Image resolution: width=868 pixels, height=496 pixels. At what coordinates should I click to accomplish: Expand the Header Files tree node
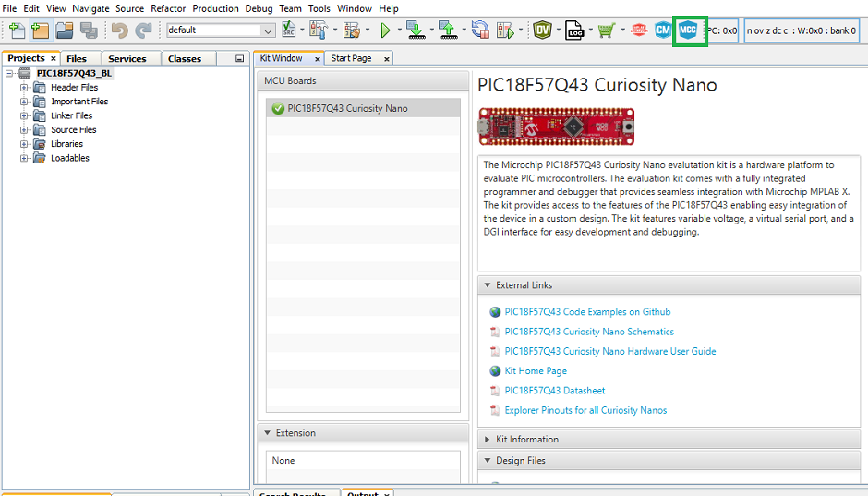[x=24, y=88]
